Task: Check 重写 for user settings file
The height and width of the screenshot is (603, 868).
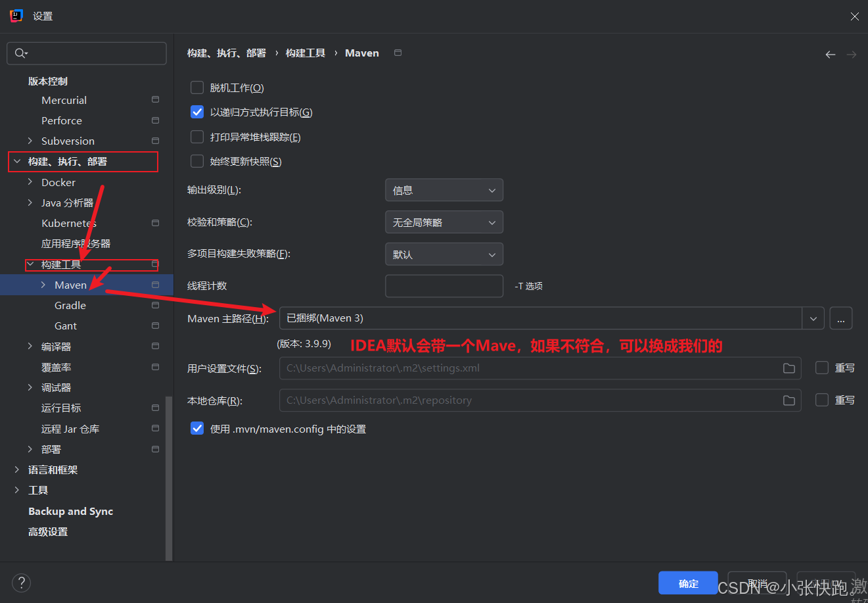Action: tap(822, 368)
